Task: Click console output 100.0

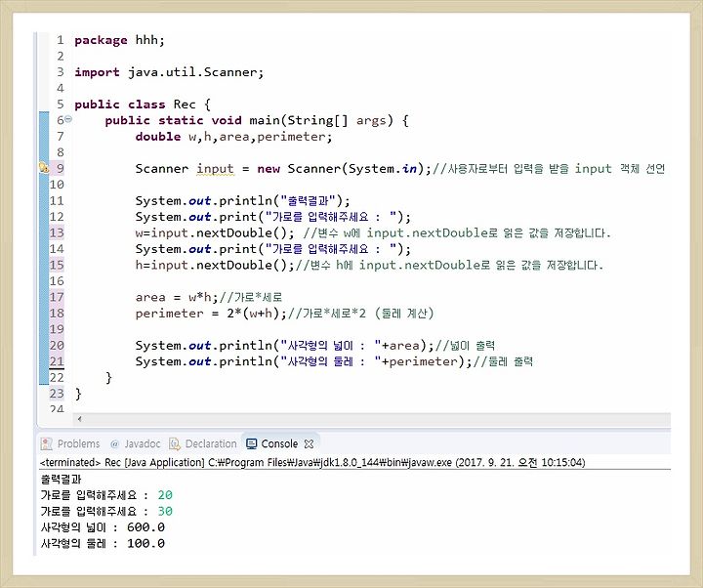Action: tap(145, 543)
